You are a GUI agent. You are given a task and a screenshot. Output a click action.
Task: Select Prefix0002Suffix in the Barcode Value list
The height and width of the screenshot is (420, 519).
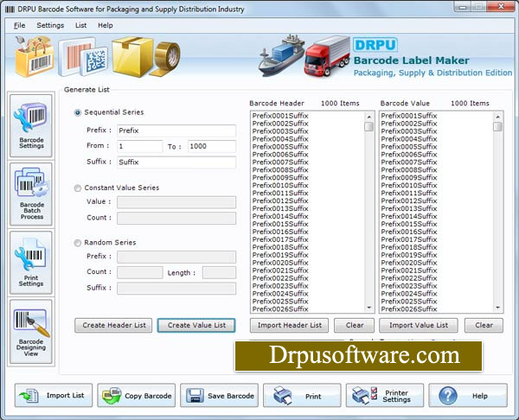[409, 124]
